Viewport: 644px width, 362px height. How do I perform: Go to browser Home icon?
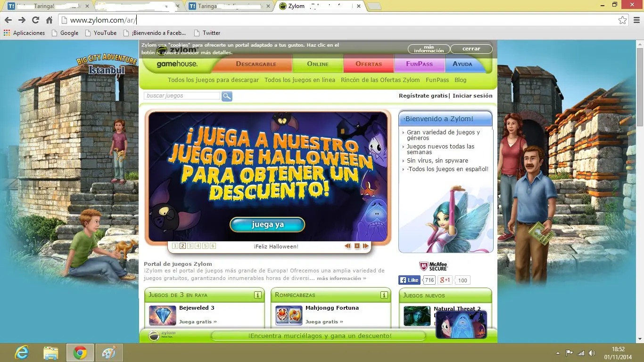(x=49, y=20)
